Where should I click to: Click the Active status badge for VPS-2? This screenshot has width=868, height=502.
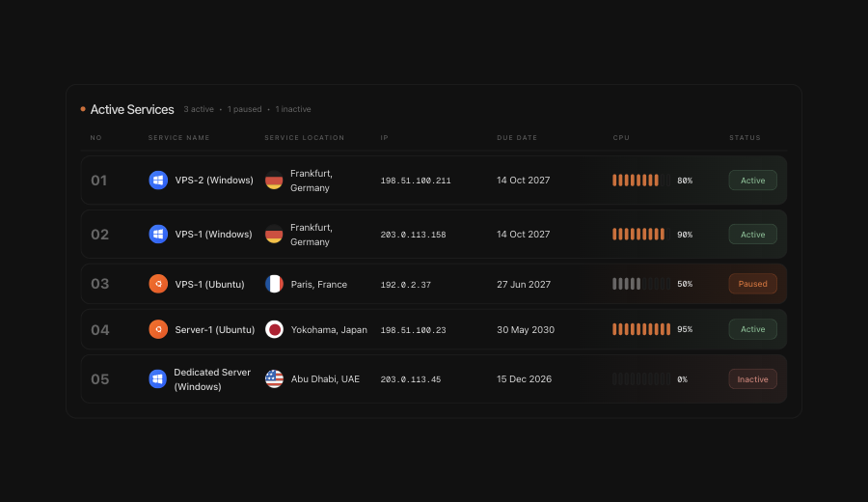pyautogui.click(x=753, y=181)
